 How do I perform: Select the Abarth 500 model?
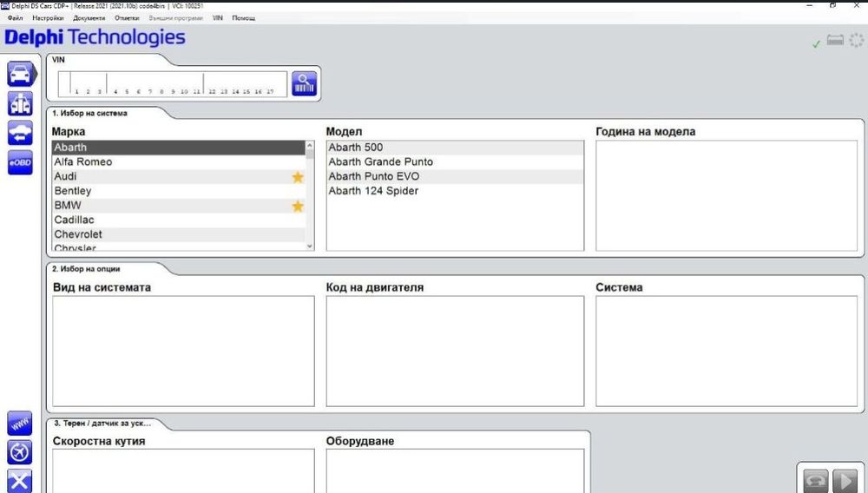click(455, 148)
